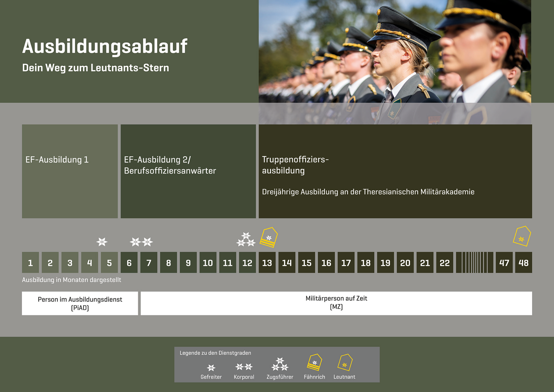Click the Zugsführer icon in the legend
554x392 pixels.
click(x=280, y=364)
